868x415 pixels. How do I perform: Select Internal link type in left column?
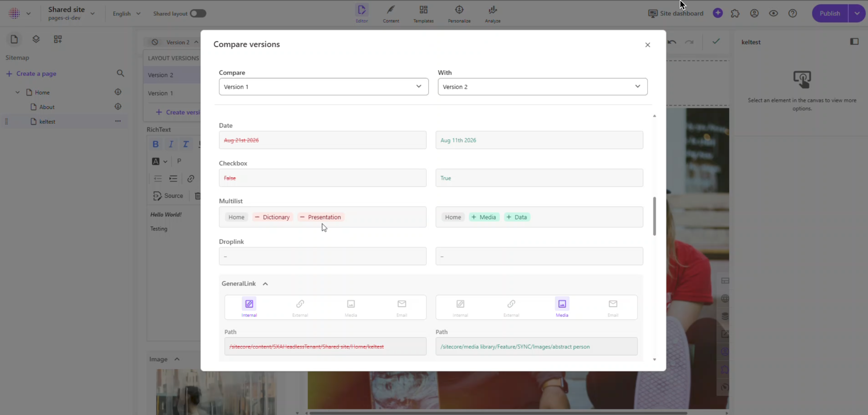click(x=249, y=307)
